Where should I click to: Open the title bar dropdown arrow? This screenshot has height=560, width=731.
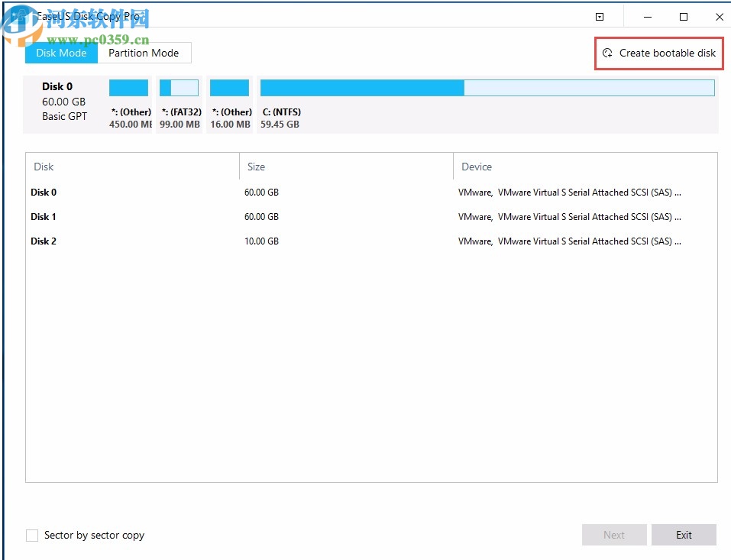coord(600,15)
